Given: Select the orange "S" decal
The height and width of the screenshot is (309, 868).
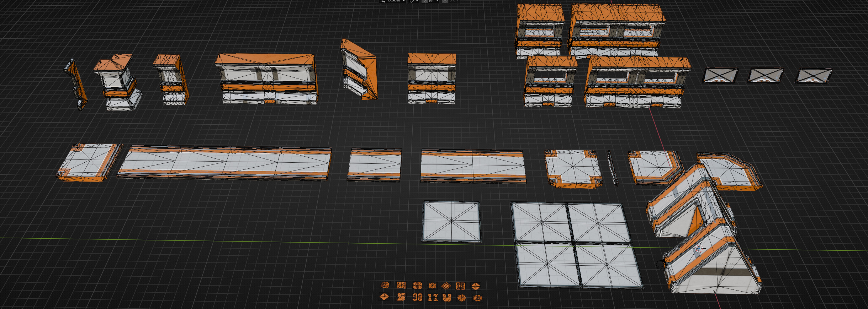Looking at the screenshot, I should (401, 297).
